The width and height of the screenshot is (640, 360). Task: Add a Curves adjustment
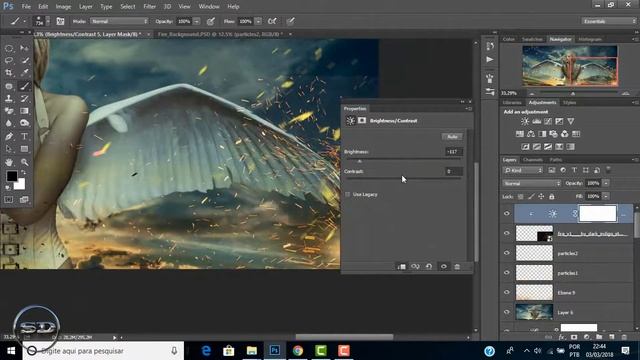(x=548, y=121)
